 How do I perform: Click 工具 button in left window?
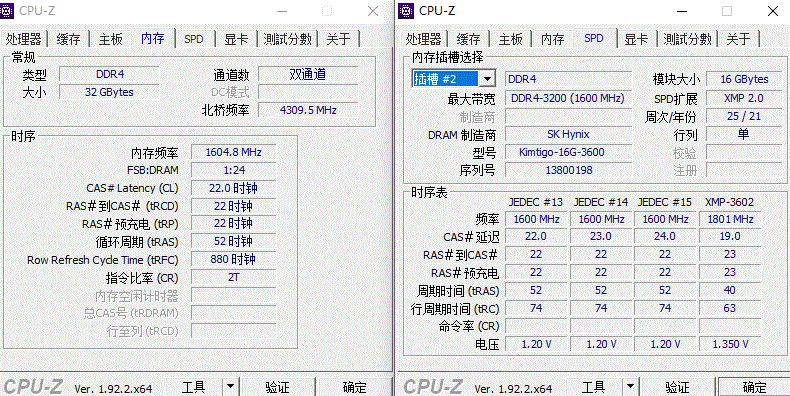point(193,387)
